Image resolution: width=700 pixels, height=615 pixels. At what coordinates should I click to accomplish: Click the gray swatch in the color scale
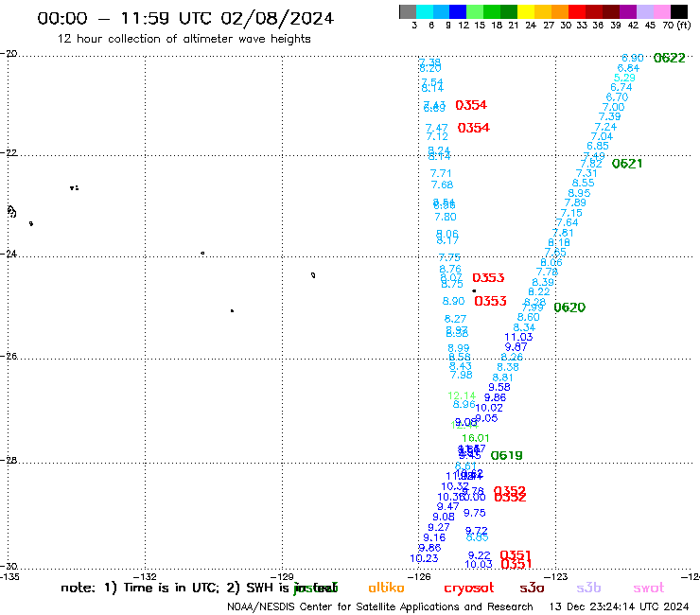point(408,11)
